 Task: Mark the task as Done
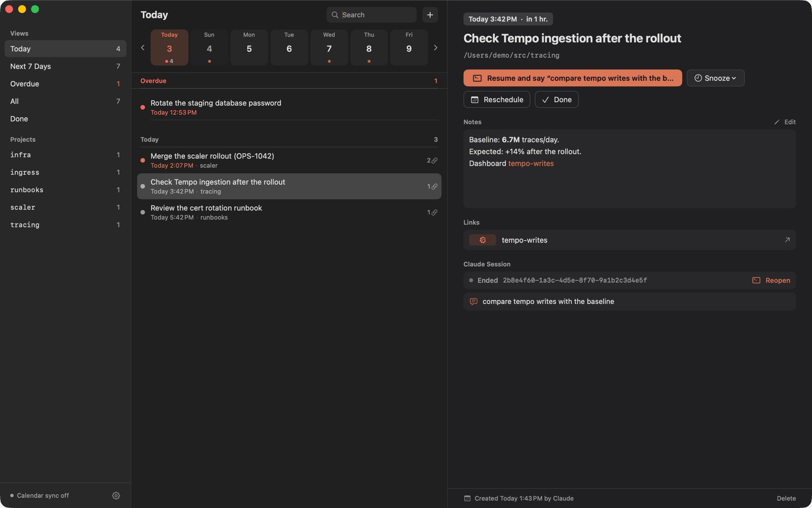point(557,99)
